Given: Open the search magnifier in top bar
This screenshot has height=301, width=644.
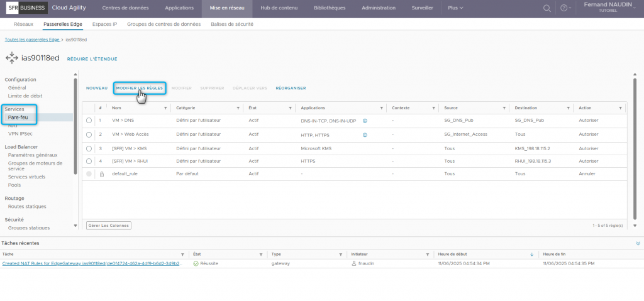Looking at the screenshot, I should click(x=547, y=8).
